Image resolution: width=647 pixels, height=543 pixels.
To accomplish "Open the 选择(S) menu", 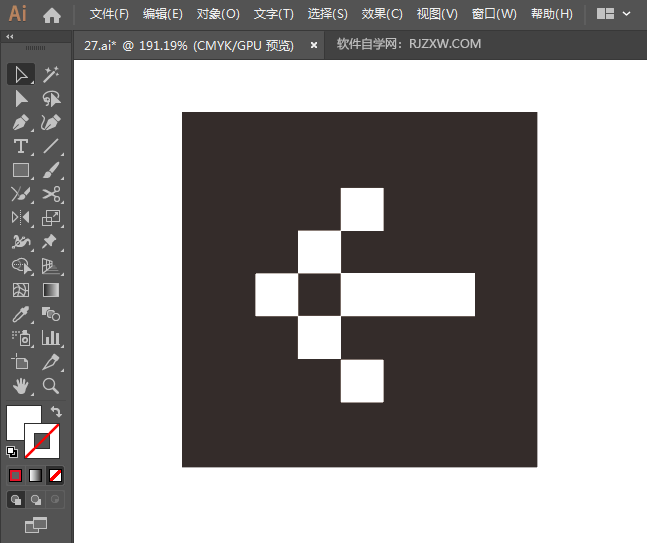I will 328,14.
